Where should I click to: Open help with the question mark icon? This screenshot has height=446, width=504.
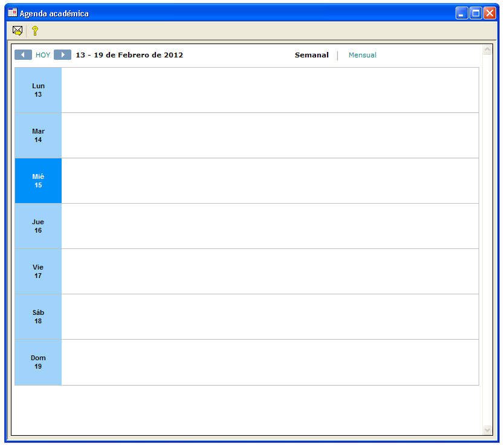[35, 31]
